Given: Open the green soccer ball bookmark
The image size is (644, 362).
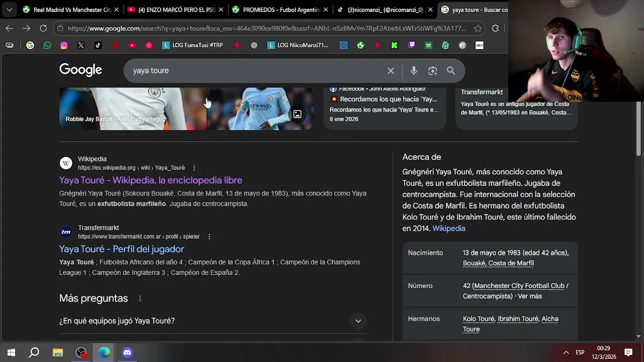Looking at the screenshot, I should [x=361, y=45].
